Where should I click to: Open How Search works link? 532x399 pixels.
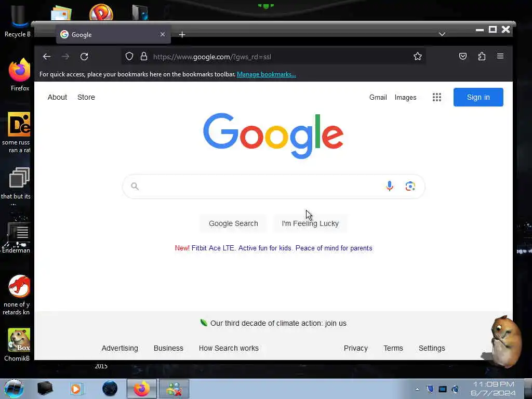[x=229, y=348]
